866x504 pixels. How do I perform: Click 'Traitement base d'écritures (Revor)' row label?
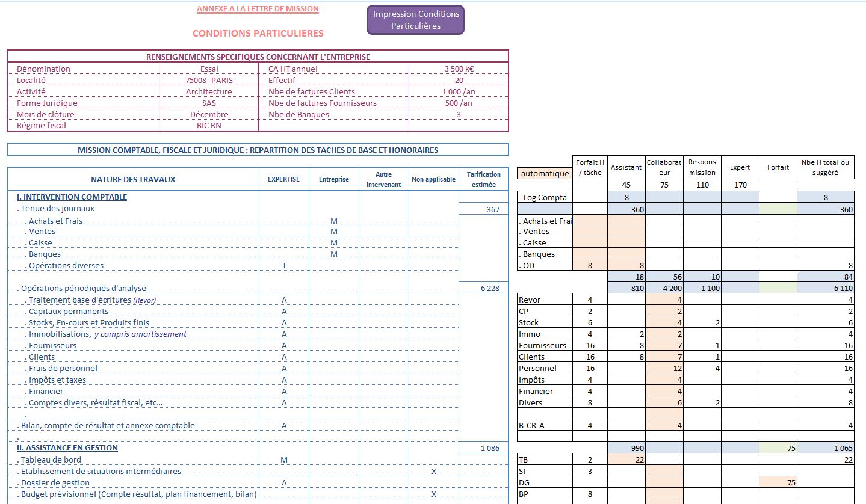click(91, 300)
